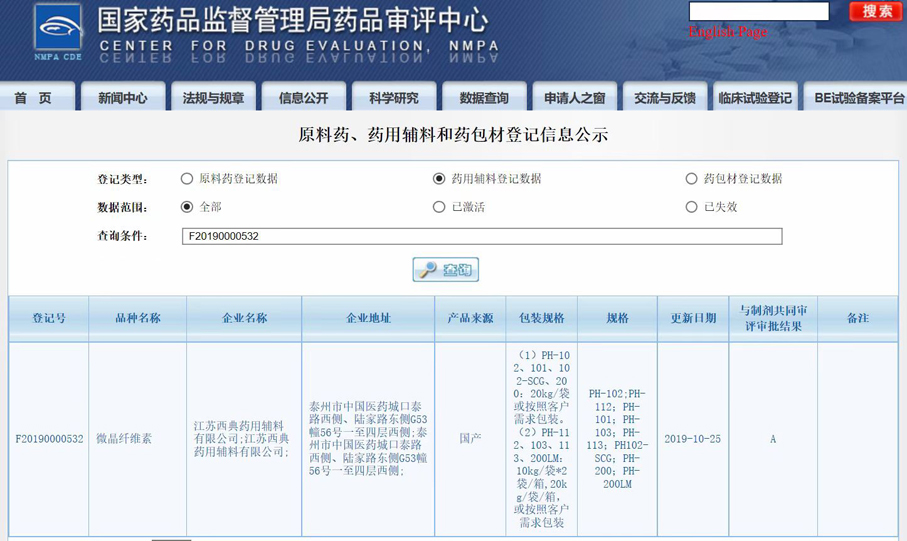This screenshot has height=541, width=907.
Task: Select 原料药登记数据 radio button
Action: coord(187,179)
